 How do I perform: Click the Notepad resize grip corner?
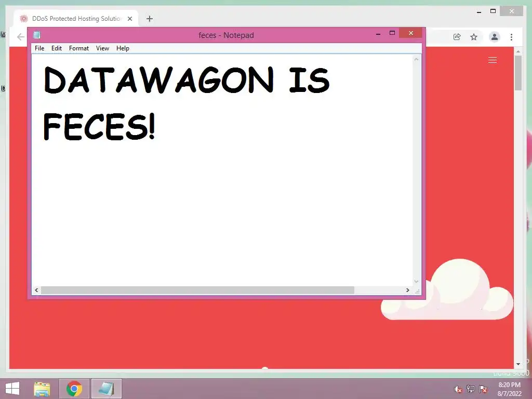coord(417,291)
